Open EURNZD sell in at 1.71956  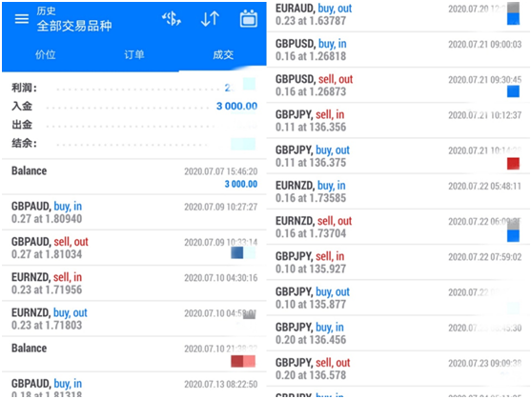pyautogui.click(x=134, y=284)
